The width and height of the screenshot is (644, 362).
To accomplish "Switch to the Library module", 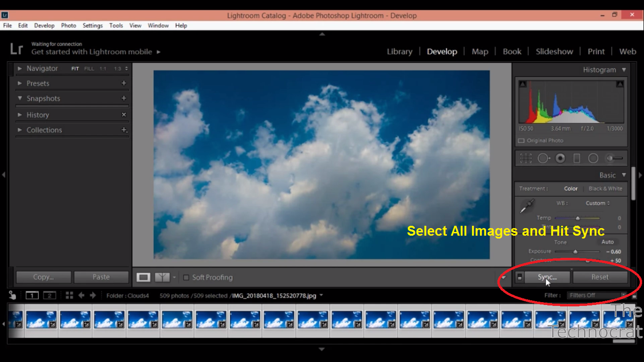I will pyautogui.click(x=399, y=51).
